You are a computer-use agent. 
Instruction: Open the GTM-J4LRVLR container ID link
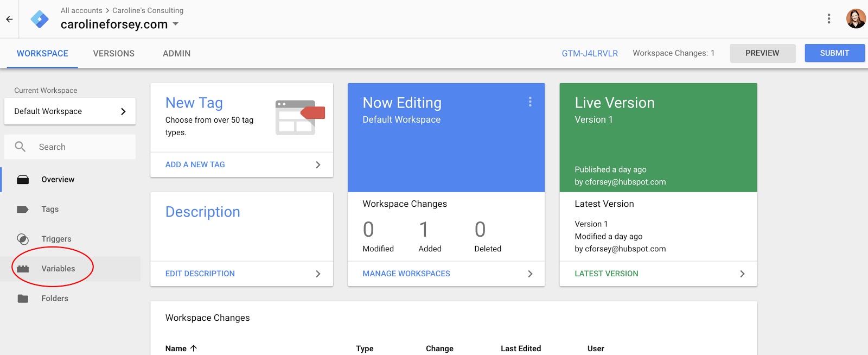(x=590, y=53)
